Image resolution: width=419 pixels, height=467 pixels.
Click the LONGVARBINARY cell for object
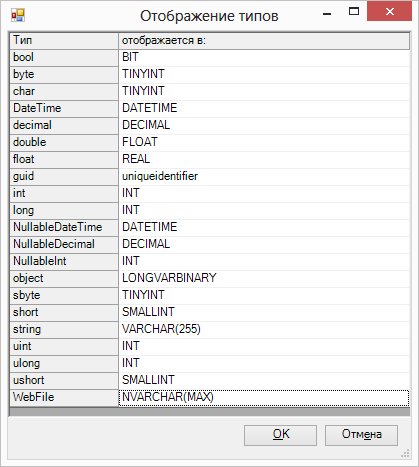click(x=264, y=278)
